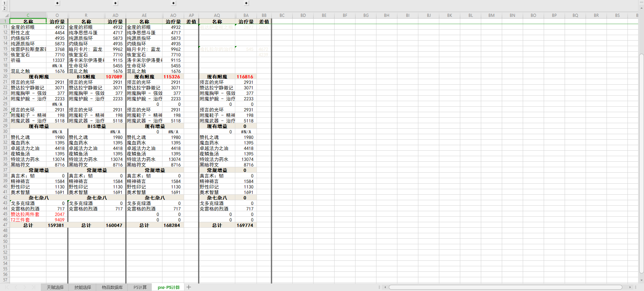Expand column group plus above column BA
This screenshot has height=291, width=644.
click(246, 3)
